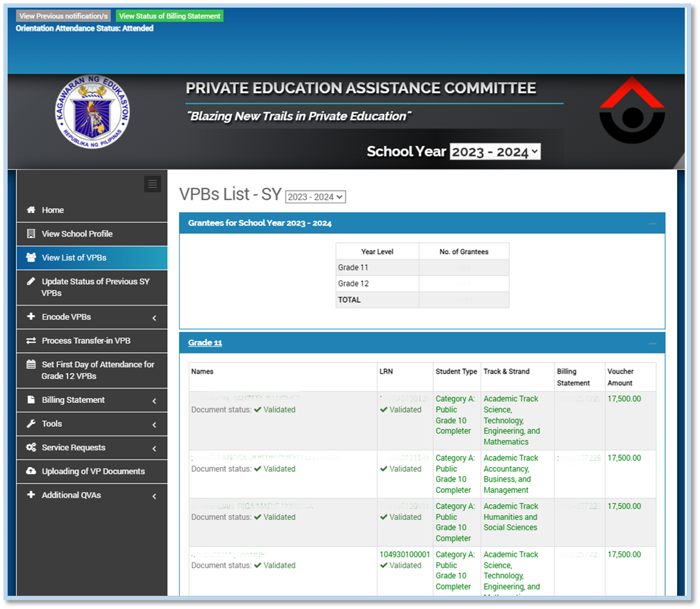The image size is (700, 609).
Task: Click the calendar icon for Set First Day
Action: click(x=31, y=364)
